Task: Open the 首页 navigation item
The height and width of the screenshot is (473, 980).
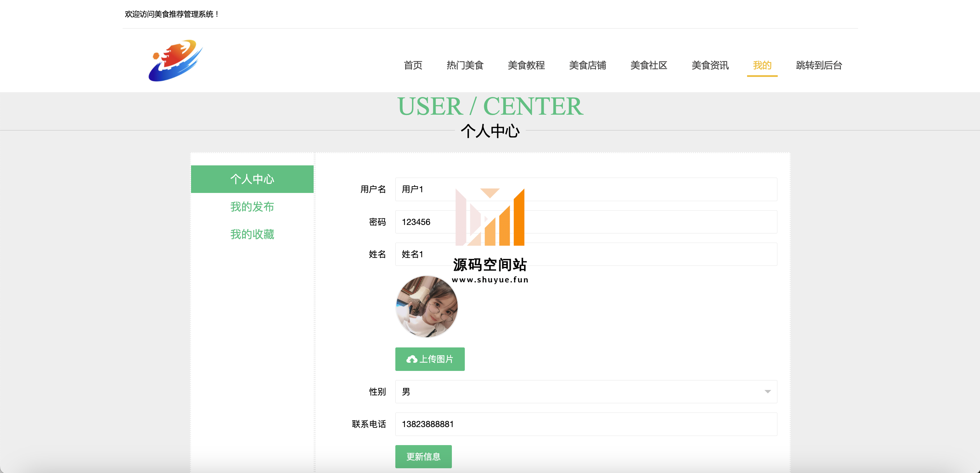Action: click(x=413, y=65)
